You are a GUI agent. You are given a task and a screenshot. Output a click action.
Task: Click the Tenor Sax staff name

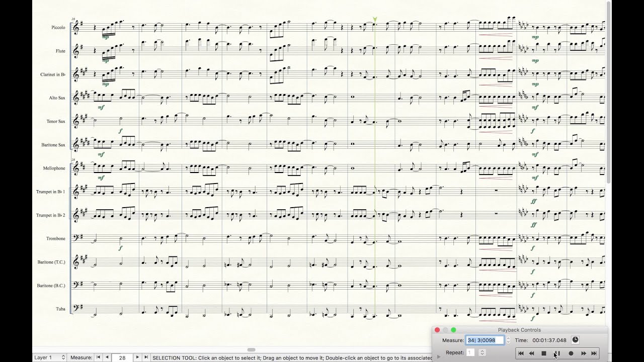coord(55,121)
